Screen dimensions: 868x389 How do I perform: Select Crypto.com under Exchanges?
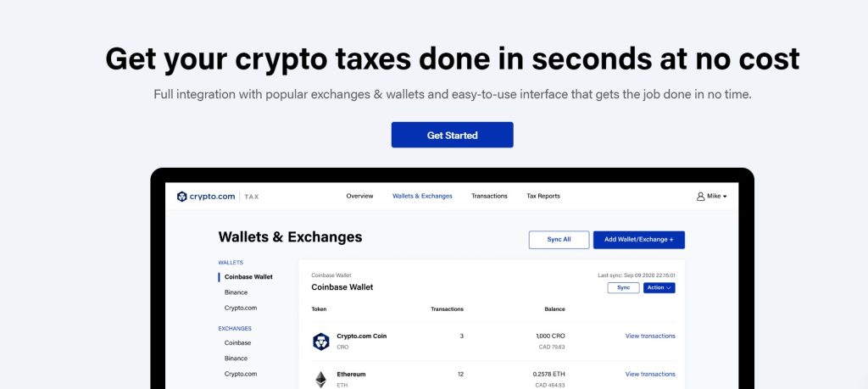(x=241, y=374)
